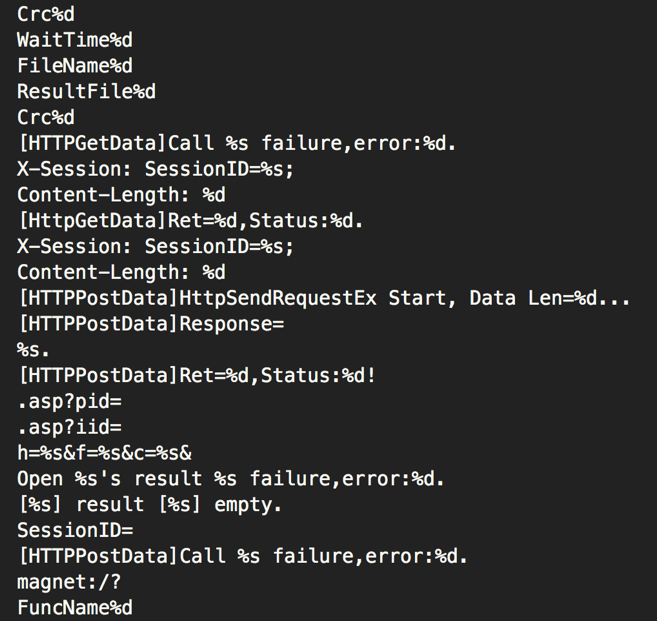Select the HTTPPostData Ret Status line
The image size is (657, 621).
point(196,376)
